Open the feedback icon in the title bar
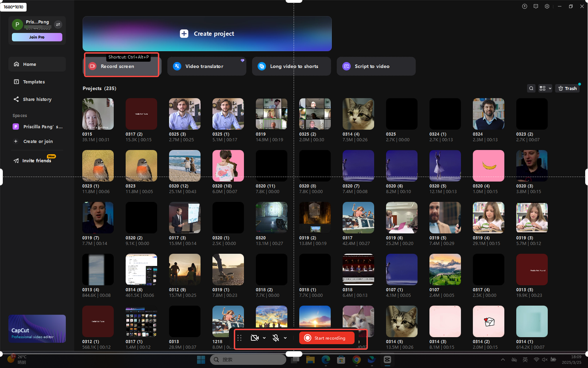The image size is (588, 368). click(536, 6)
